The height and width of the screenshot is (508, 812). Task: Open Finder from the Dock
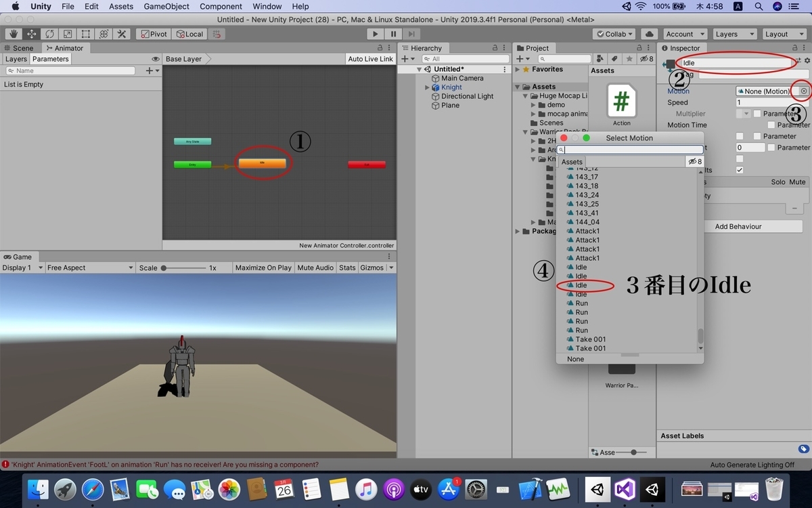pos(39,489)
